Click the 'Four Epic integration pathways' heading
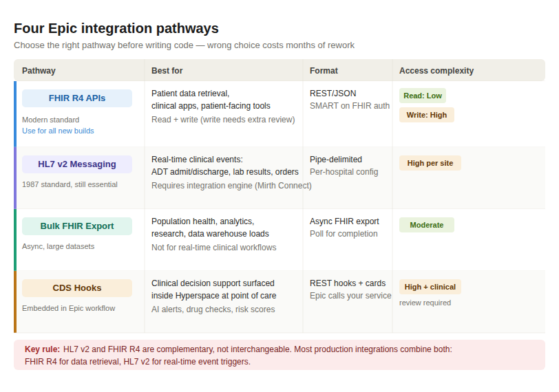This screenshot has height=392, width=559. tap(116, 28)
